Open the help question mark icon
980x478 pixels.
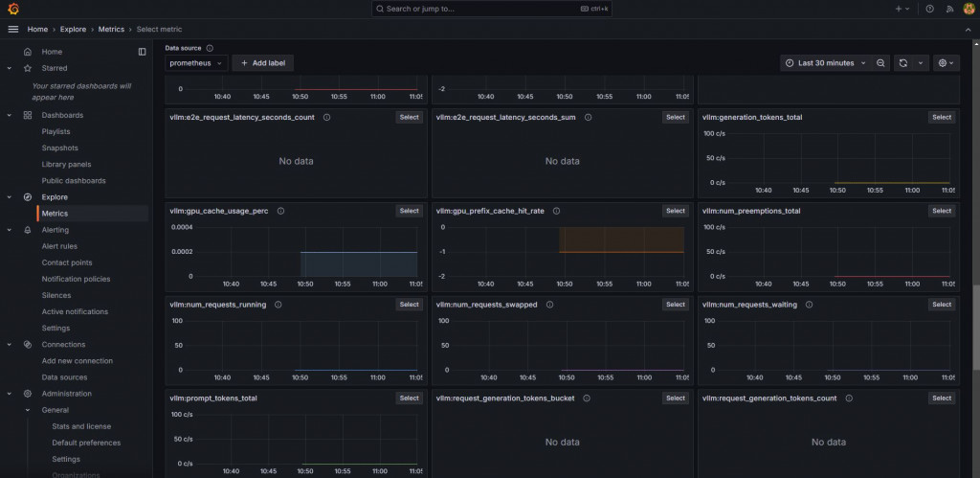(x=929, y=9)
